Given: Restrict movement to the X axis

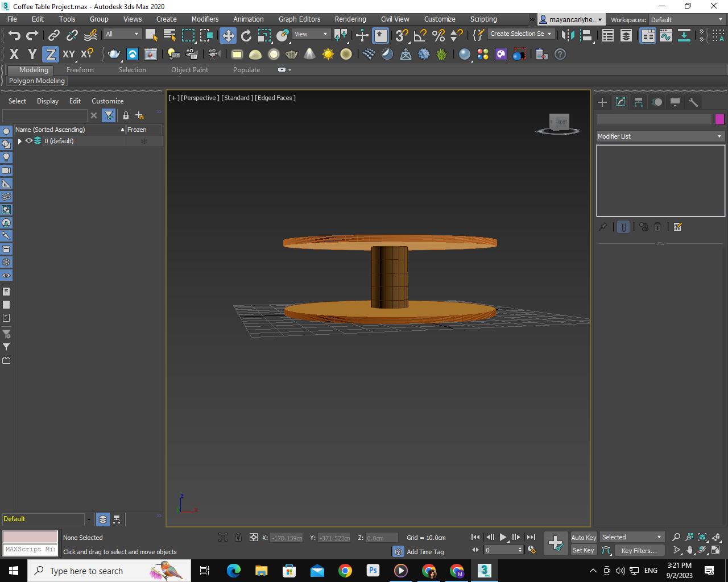Looking at the screenshot, I should coord(14,54).
